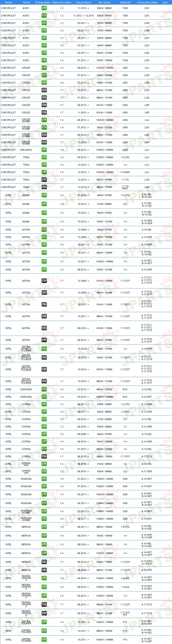Viewport: 172px width, 644px height.
Task: Click diesel ON icon in MERIVA 96kW / 131KM row
Action: [44, 570]
